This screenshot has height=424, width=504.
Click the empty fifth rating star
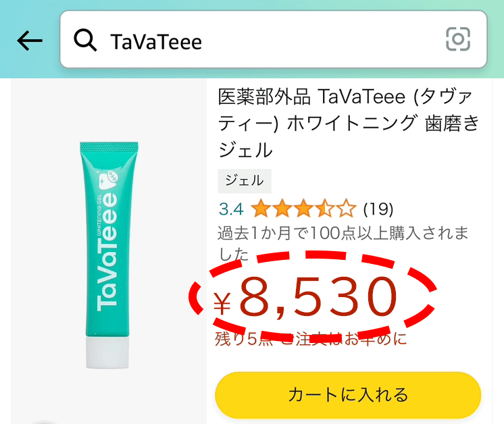tap(346, 209)
